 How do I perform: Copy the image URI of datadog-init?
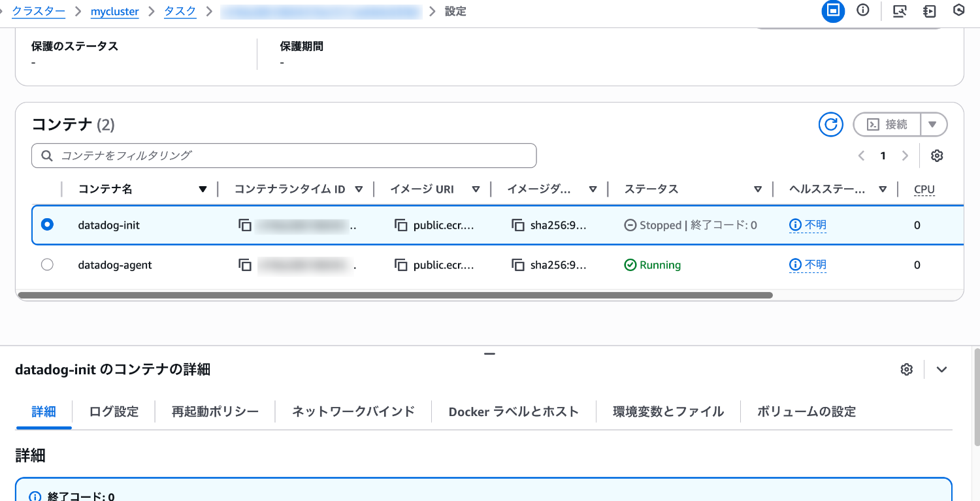click(x=400, y=225)
